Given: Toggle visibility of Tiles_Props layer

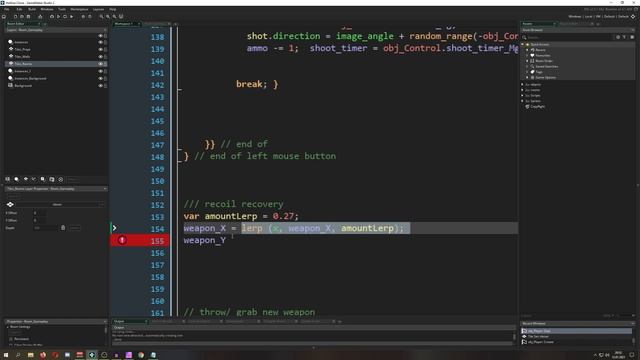Looking at the screenshot, I should [x=100, y=49].
